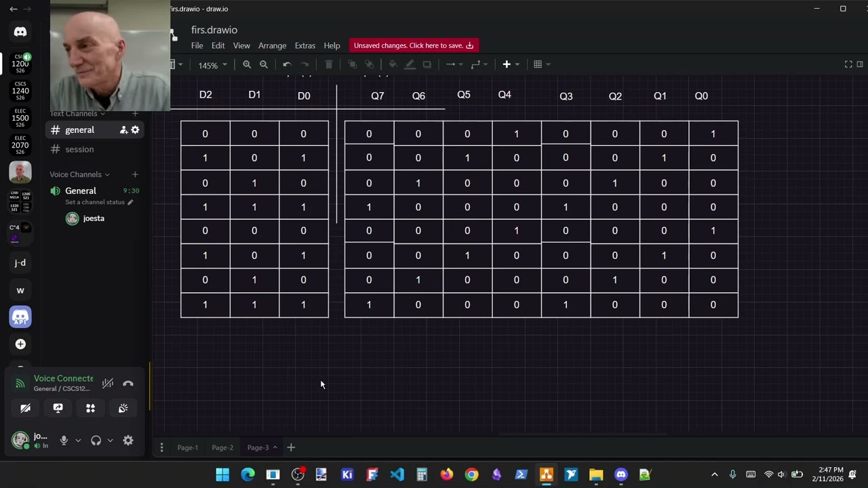The width and height of the screenshot is (868, 488).
Task: Disconnect from the voice call
Action: [x=128, y=384]
